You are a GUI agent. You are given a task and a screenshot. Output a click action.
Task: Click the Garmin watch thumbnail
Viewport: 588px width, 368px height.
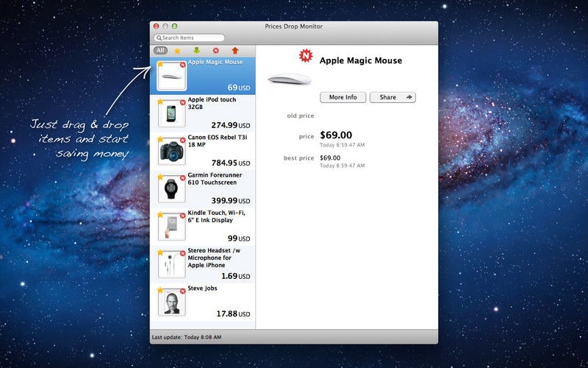click(x=172, y=189)
